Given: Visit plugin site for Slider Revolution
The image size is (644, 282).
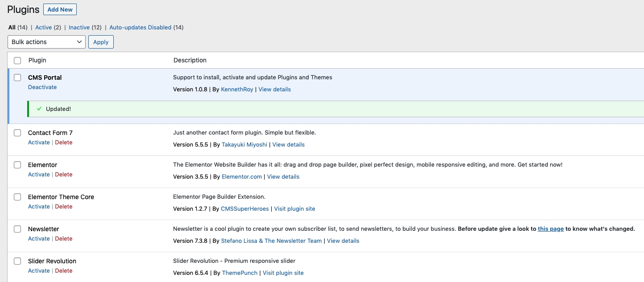Looking at the screenshot, I should pyautogui.click(x=283, y=273).
